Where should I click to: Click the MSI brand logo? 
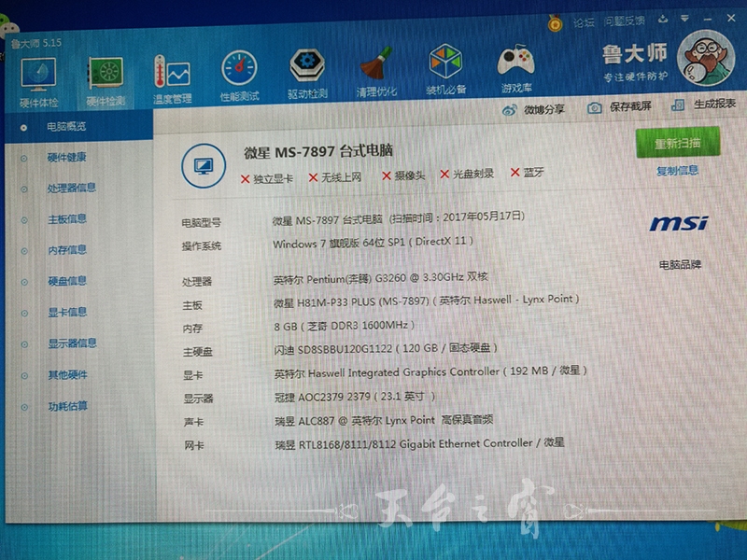pos(679,223)
